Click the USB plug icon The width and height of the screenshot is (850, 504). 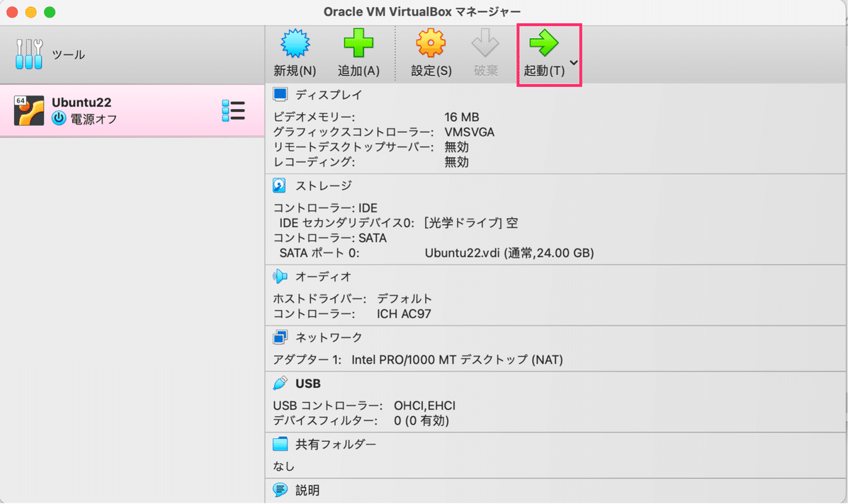280,383
